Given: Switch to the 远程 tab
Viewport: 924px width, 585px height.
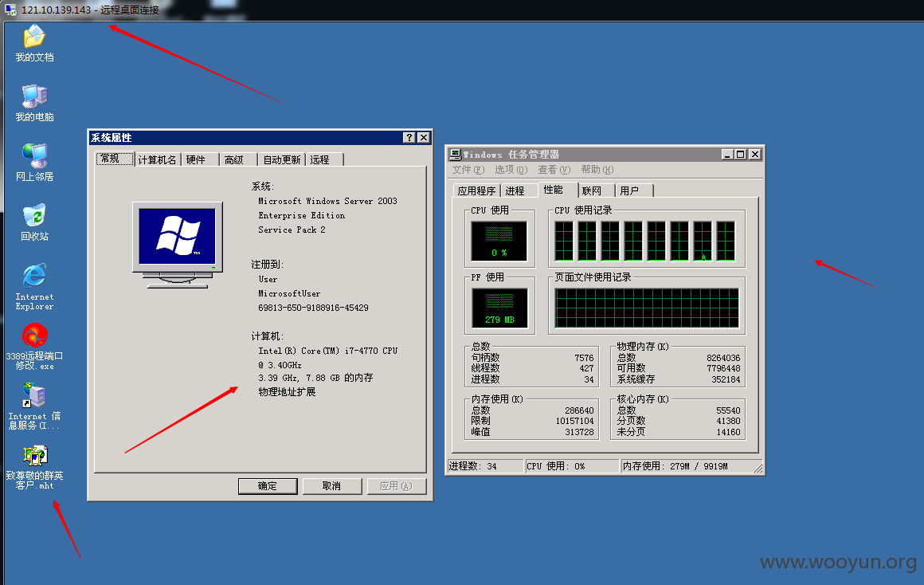Looking at the screenshot, I should click(x=323, y=160).
